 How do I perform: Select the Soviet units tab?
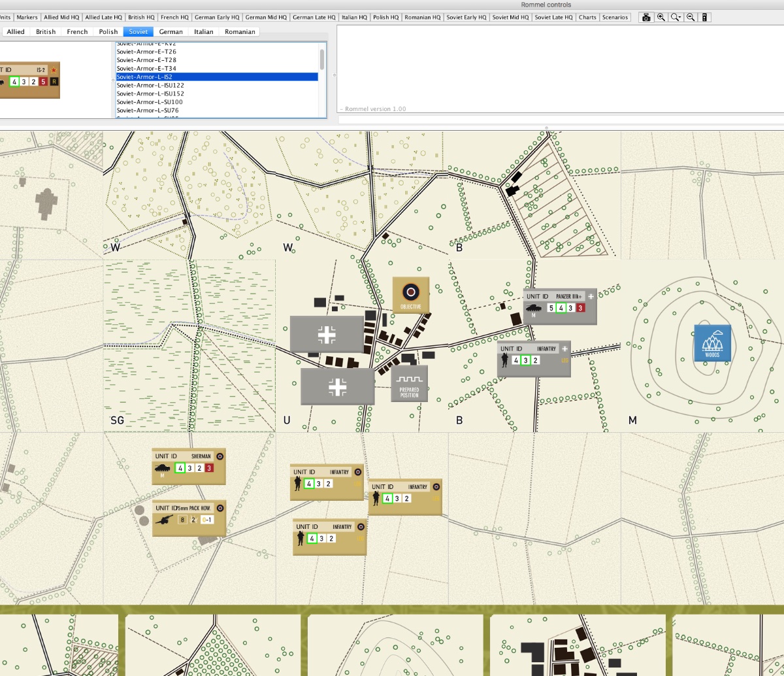coord(139,31)
